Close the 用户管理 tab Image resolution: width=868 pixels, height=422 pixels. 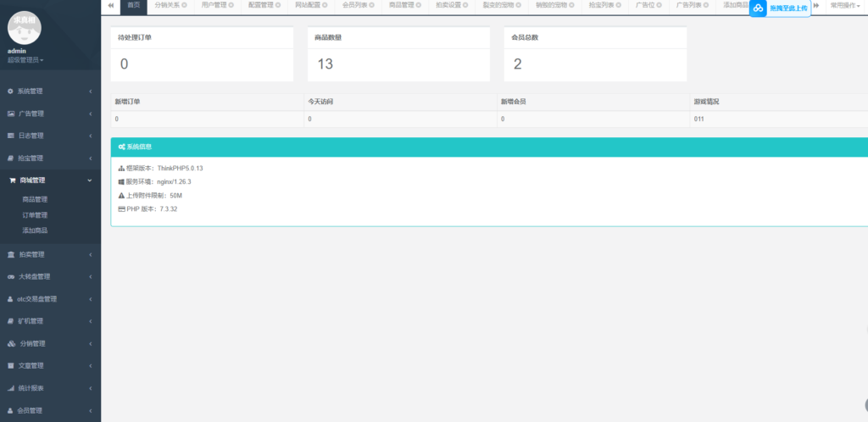click(x=231, y=5)
